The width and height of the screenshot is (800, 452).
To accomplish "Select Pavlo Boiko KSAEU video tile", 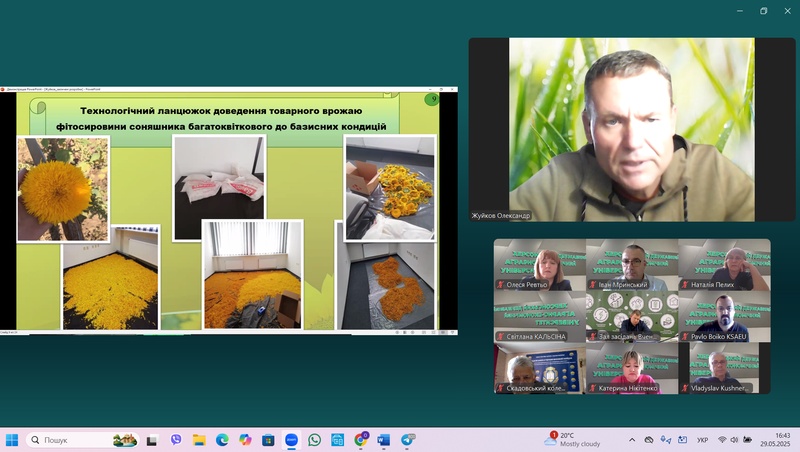I will pos(724,317).
